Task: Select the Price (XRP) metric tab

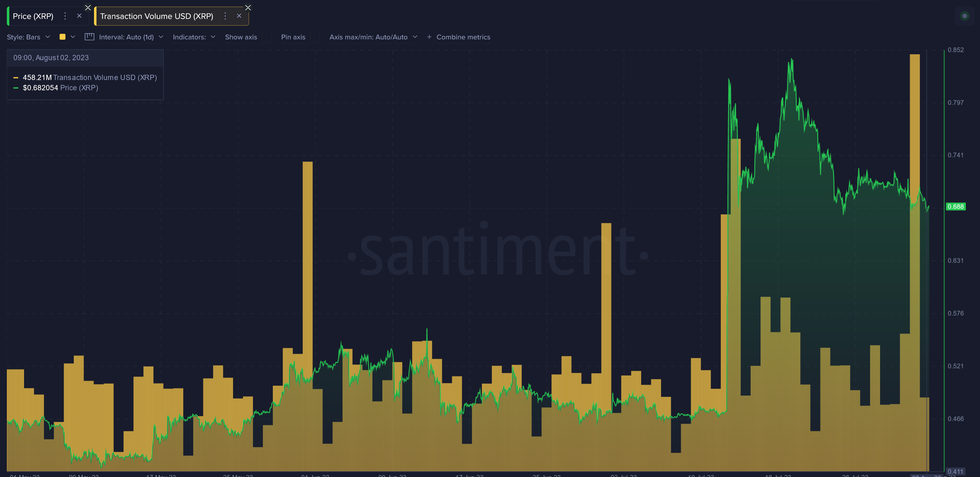Action: [x=33, y=16]
